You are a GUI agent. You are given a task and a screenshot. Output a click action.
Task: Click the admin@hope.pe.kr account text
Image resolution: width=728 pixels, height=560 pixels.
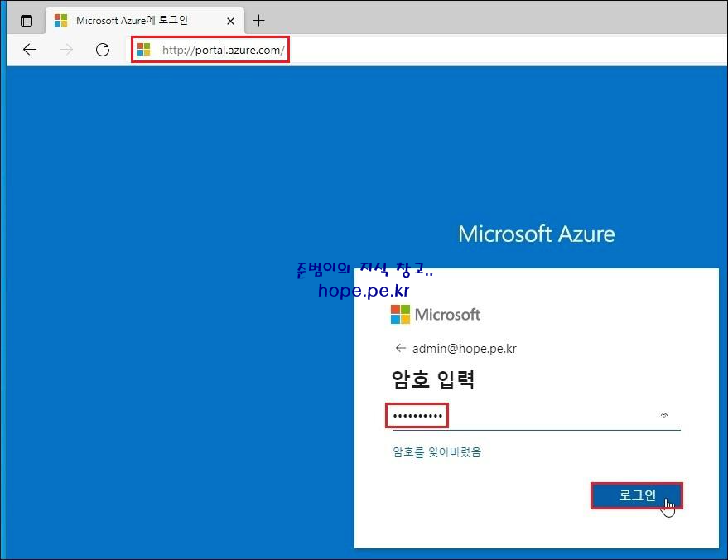(x=465, y=348)
